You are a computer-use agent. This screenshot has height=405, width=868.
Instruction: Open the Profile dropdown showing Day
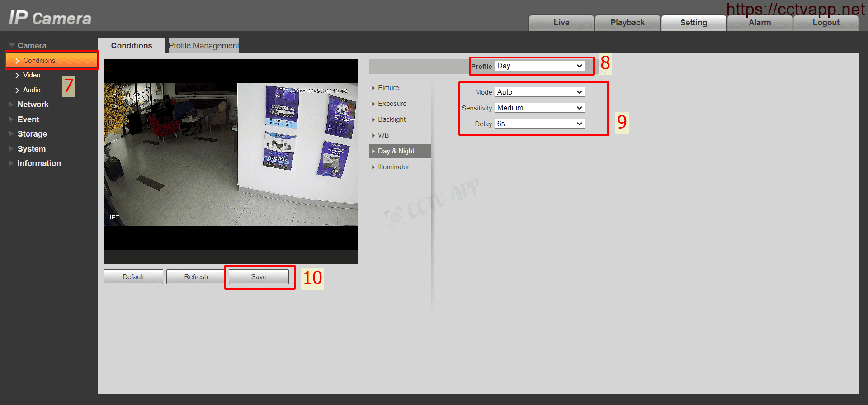[x=539, y=66]
